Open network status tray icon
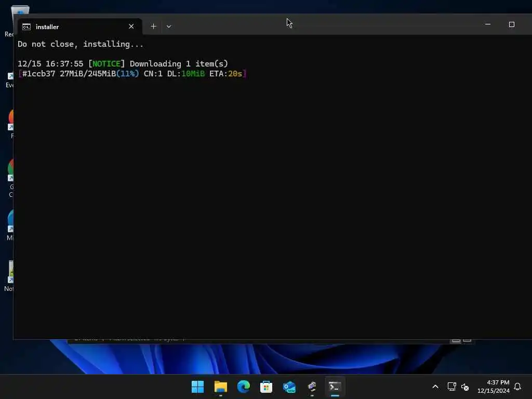The height and width of the screenshot is (399, 532). tap(451, 387)
